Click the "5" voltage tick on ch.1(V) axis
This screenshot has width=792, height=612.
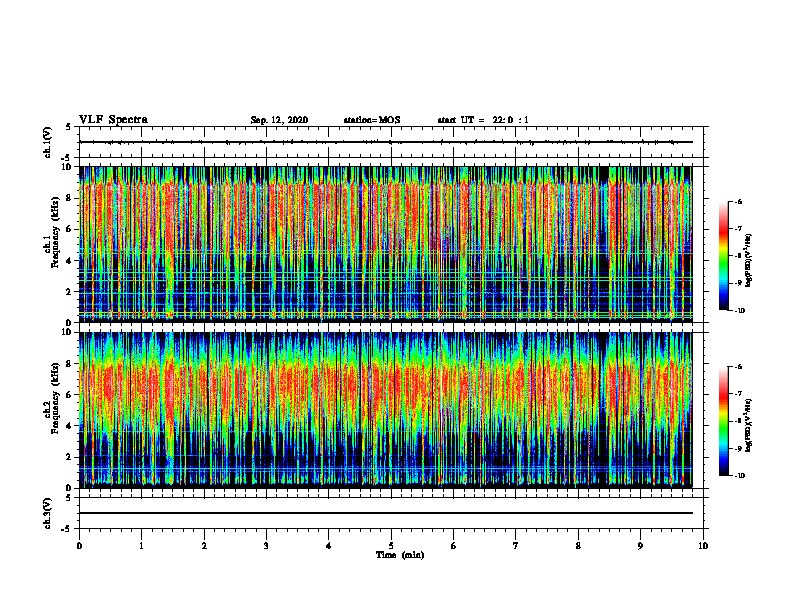pyautogui.click(x=68, y=127)
